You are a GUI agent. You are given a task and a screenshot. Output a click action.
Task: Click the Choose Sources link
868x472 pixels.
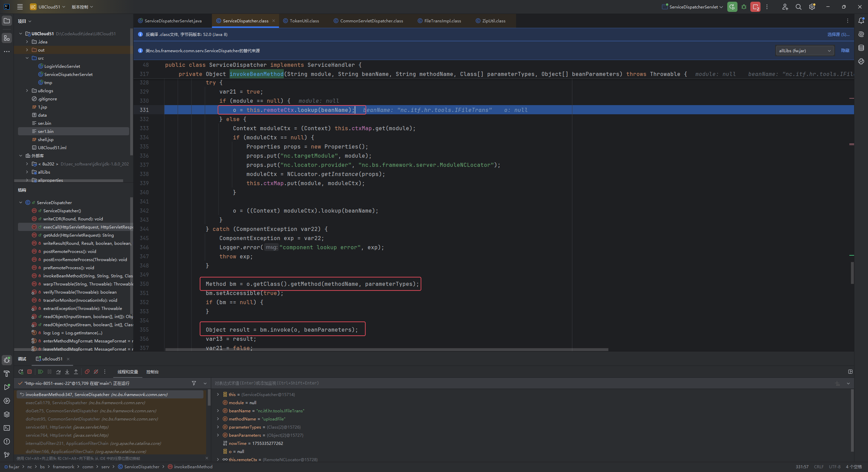tap(838, 34)
